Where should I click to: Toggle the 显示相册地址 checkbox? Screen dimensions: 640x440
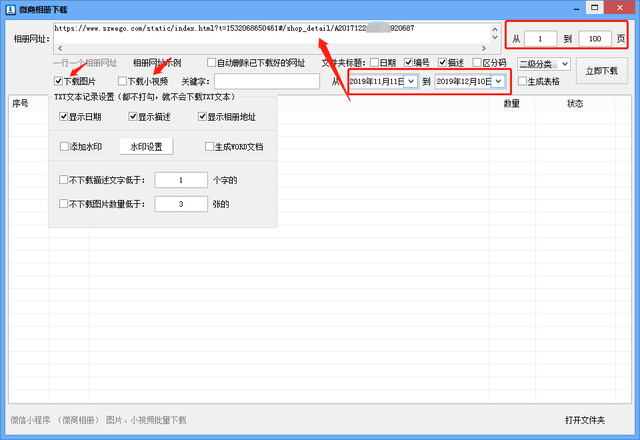pos(203,117)
